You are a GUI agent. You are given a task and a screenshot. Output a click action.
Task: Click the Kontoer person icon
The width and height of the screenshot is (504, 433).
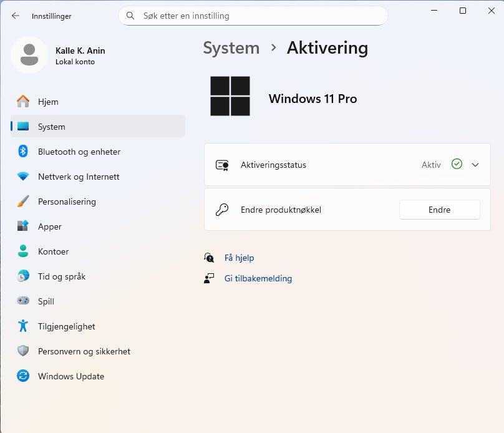tap(23, 251)
